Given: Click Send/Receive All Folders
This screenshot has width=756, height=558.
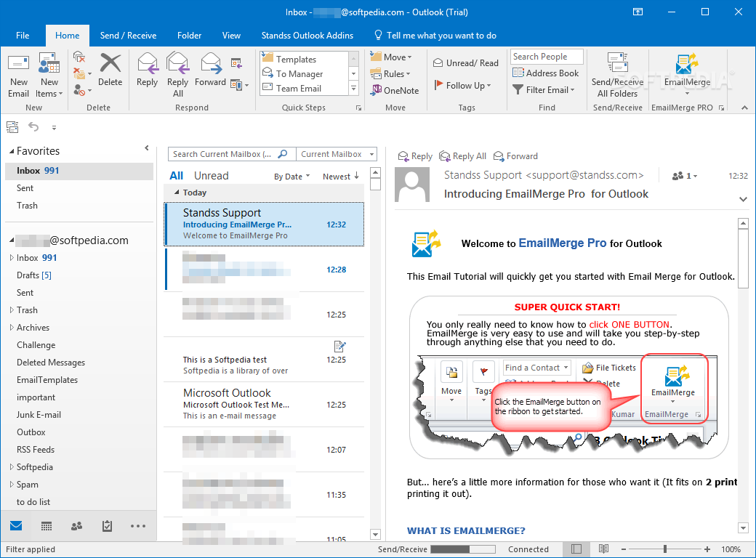Looking at the screenshot, I should 617,75.
